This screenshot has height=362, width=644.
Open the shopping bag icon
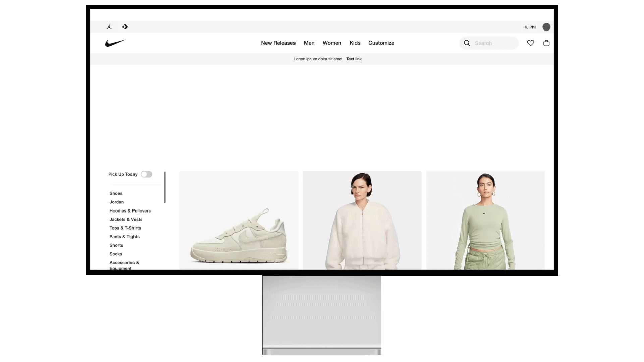point(546,43)
